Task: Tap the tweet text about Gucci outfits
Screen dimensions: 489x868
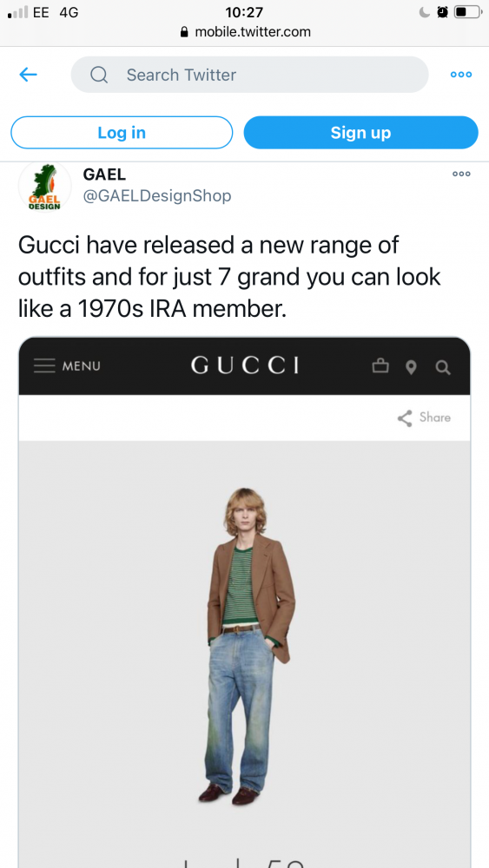Action: click(229, 277)
